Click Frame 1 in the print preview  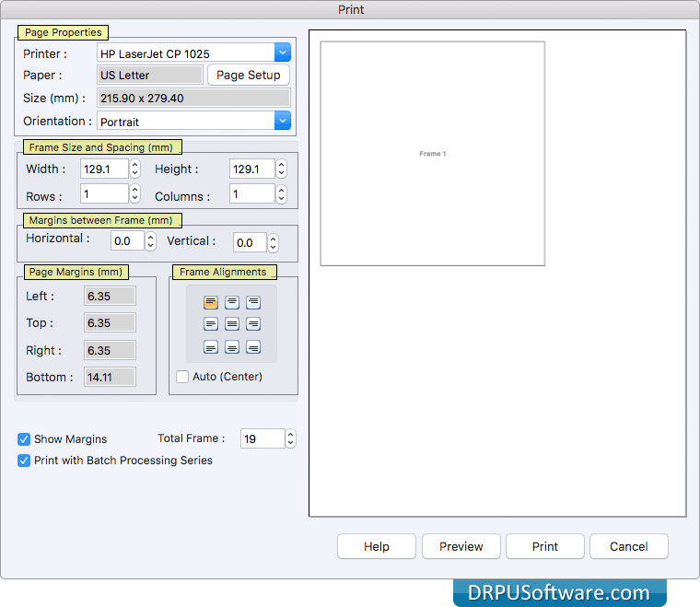433,154
